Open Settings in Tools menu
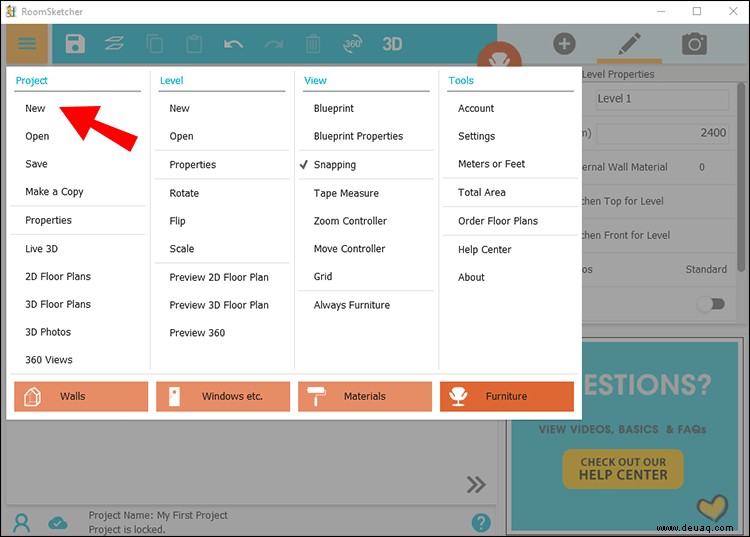This screenshot has height=537, width=750. [476, 136]
